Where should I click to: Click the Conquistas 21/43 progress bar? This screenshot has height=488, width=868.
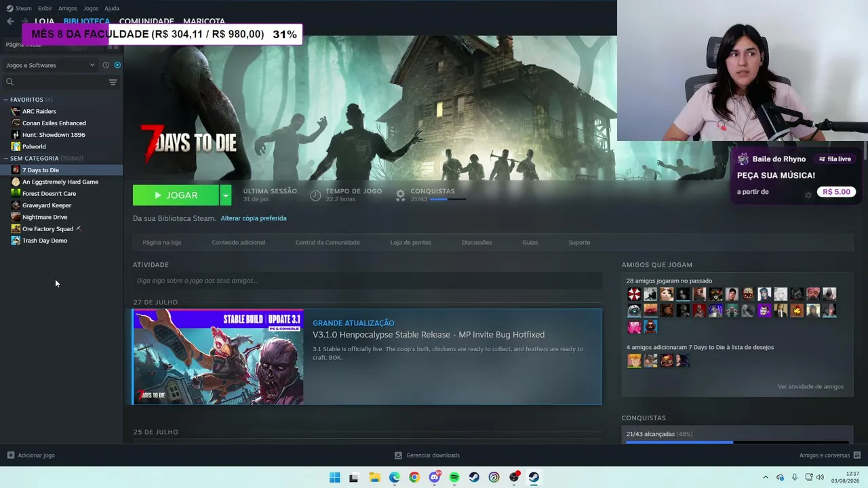(x=448, y=199)
